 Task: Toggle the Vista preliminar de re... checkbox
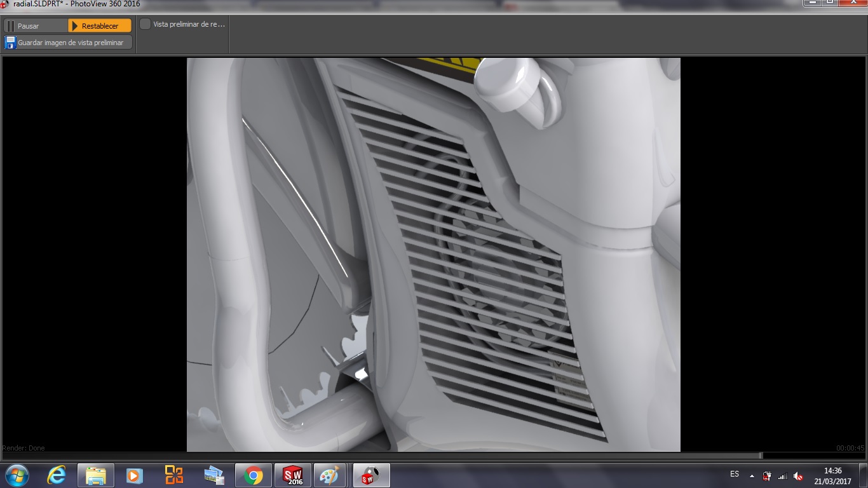coord(146,24)
